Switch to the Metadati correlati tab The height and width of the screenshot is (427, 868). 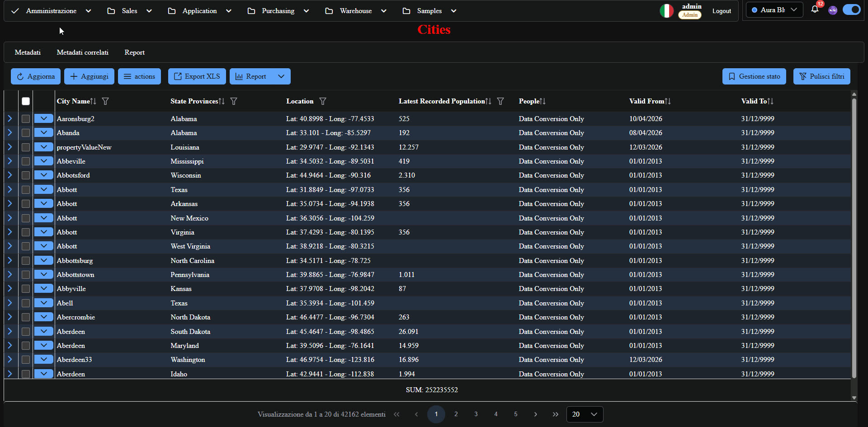[x=83, y=52]
